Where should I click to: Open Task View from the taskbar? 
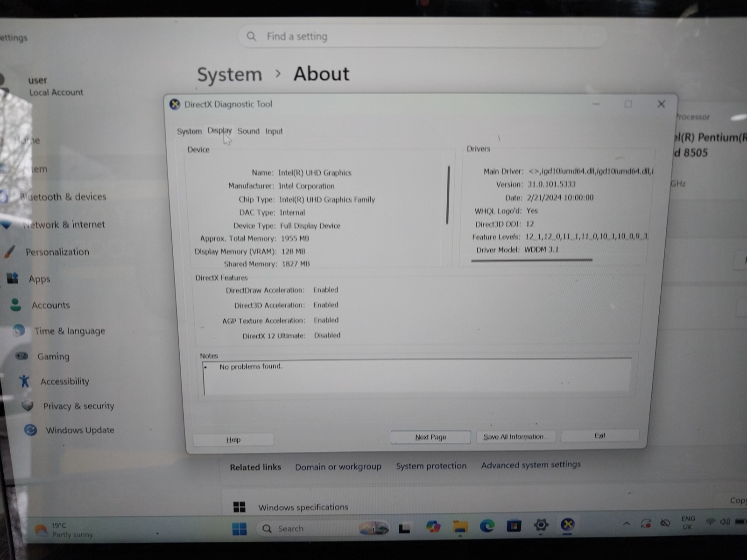point(404,528)
